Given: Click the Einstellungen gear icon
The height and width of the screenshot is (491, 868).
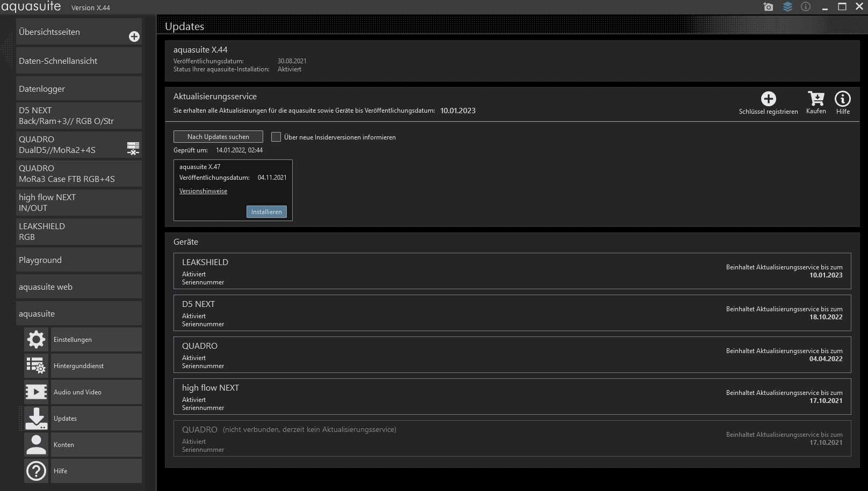Looking at the screenshot, I should tap(37, 340).
